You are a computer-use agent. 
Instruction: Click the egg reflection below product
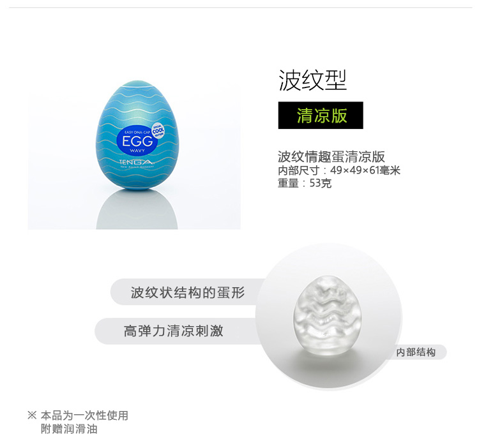click(x=137, y=209)
